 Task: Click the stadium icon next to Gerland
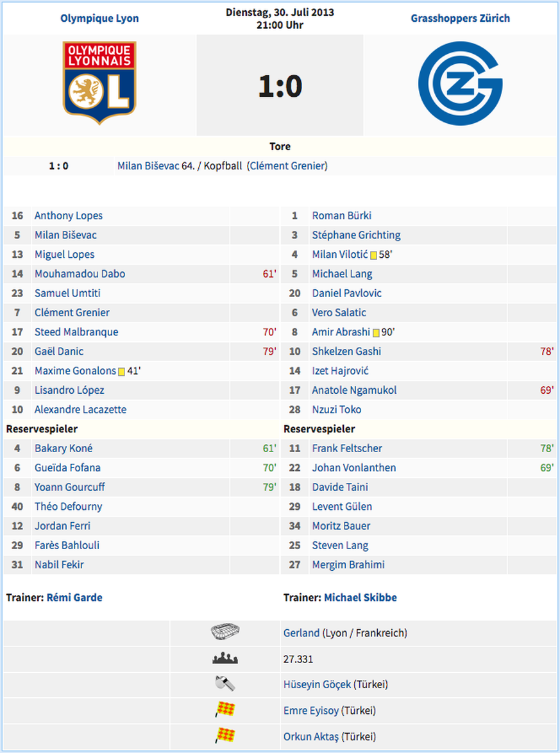tap(225, 632)
